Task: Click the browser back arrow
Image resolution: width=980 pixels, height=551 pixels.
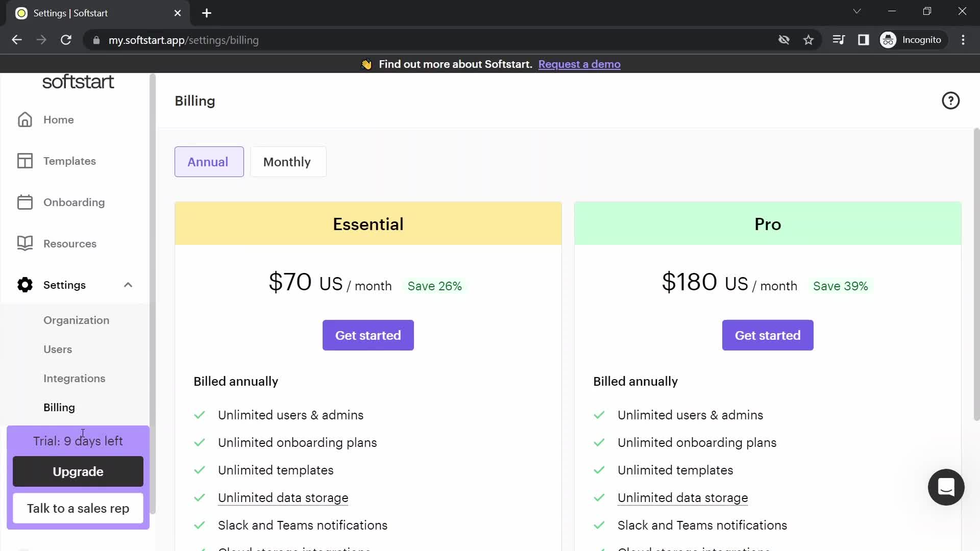Action: pyautogui.click(x=17, y=40)
